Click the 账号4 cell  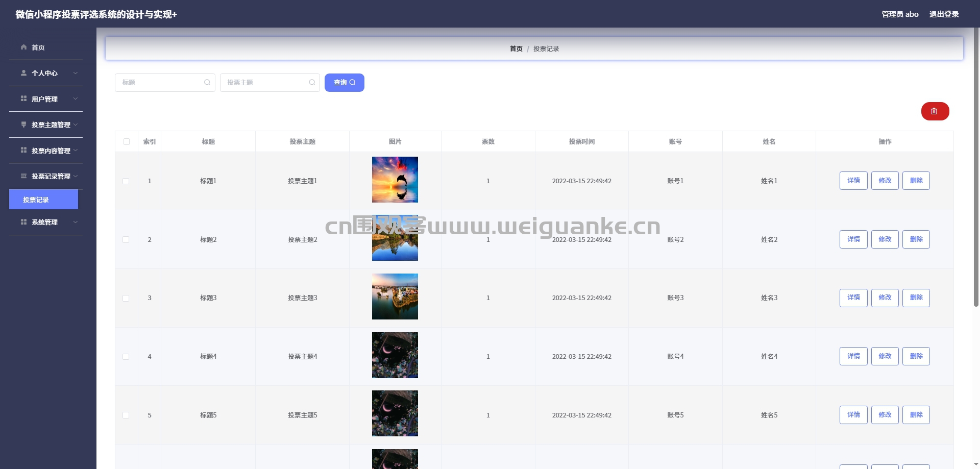coord(675,356)
